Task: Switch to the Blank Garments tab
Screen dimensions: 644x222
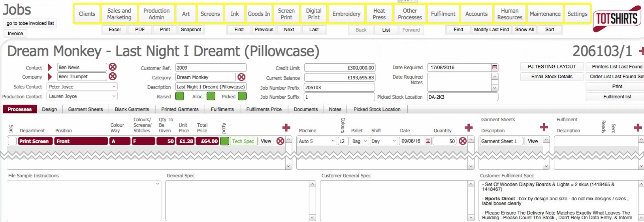Action: coord(132,109)
